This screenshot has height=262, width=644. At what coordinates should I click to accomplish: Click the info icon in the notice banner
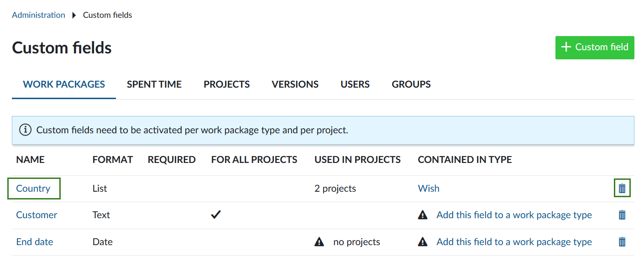(25, 130)
